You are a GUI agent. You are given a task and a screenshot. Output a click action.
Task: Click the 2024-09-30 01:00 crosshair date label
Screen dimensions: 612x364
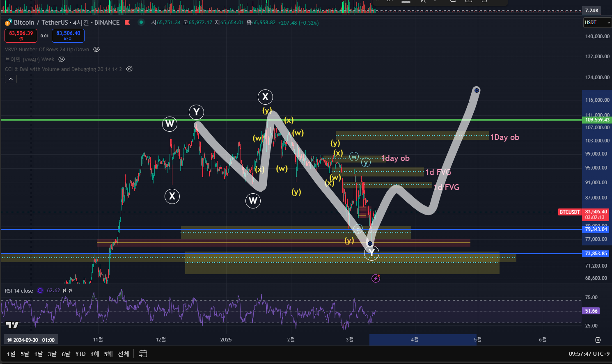tap(31, 340)
